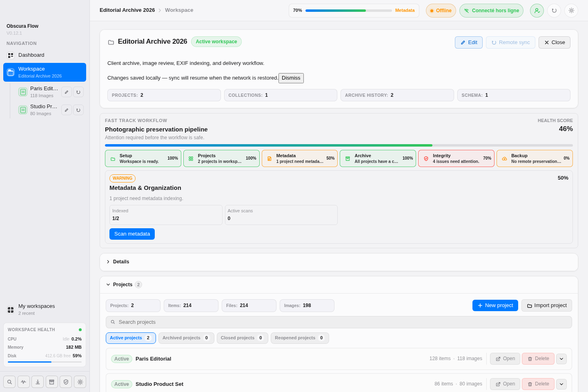Open the Studio Product Set project
This screenshot has height=392, width=588.
[505, 384]
